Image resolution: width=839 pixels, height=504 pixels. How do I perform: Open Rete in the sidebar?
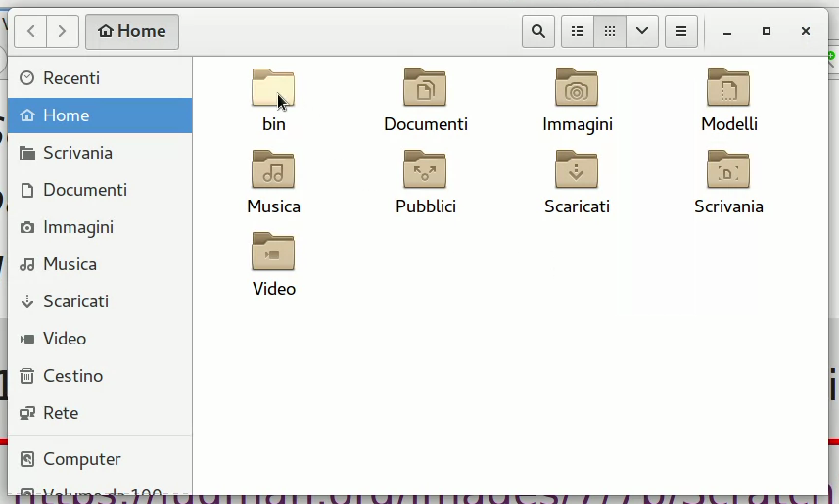point(61,413)
